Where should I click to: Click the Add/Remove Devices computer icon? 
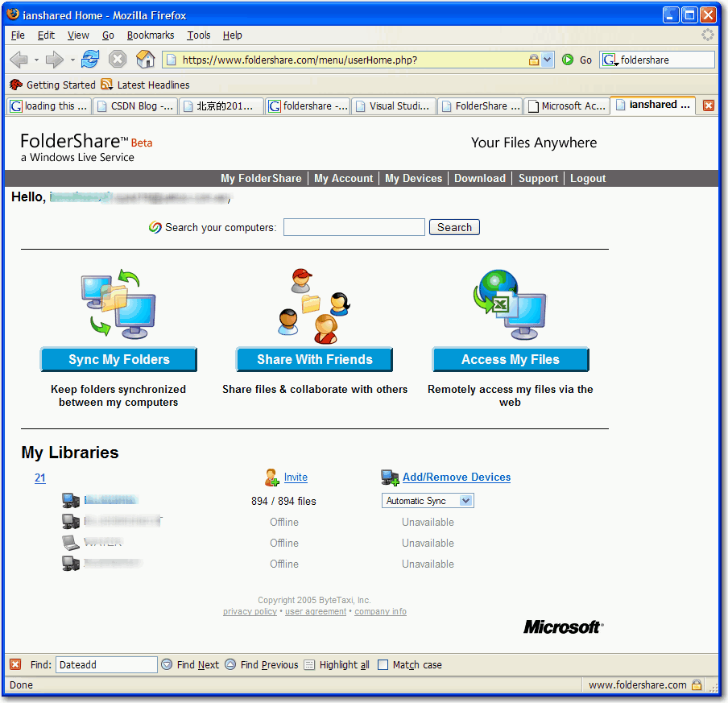click(390, 478)
